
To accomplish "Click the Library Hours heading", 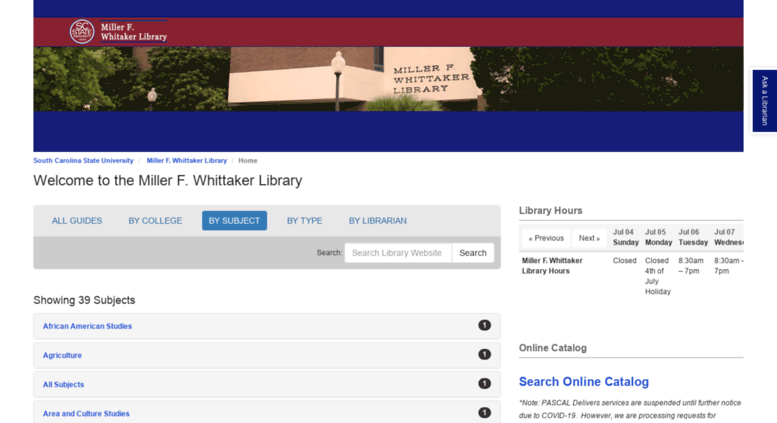I will (551, 211).
